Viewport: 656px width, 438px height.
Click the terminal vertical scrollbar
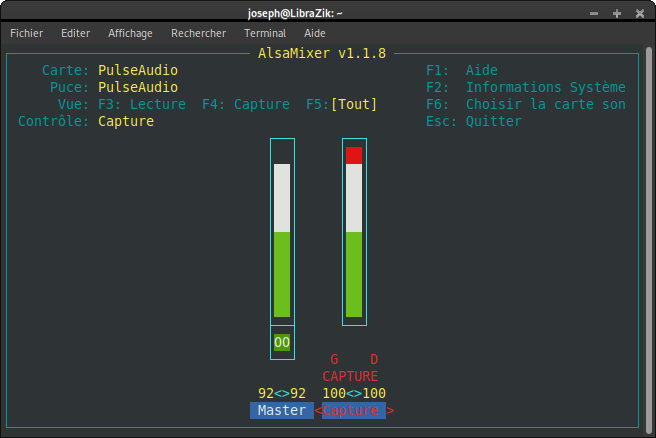(649, 241)
